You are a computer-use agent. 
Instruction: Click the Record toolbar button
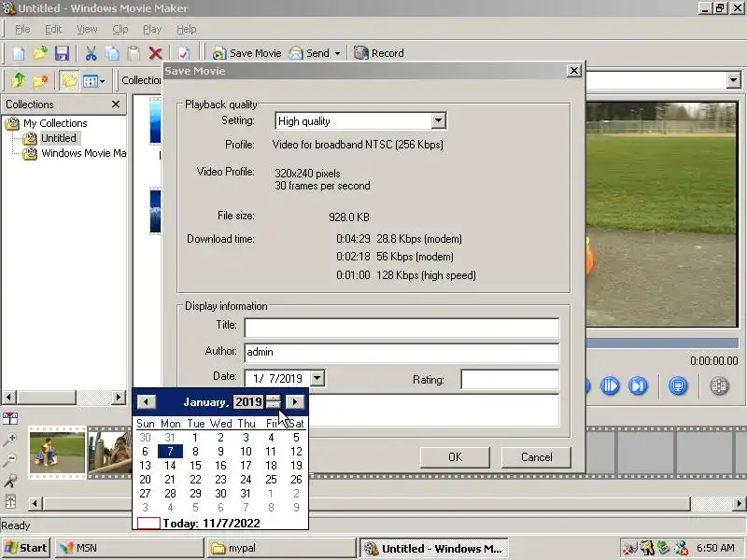point(379,53)
